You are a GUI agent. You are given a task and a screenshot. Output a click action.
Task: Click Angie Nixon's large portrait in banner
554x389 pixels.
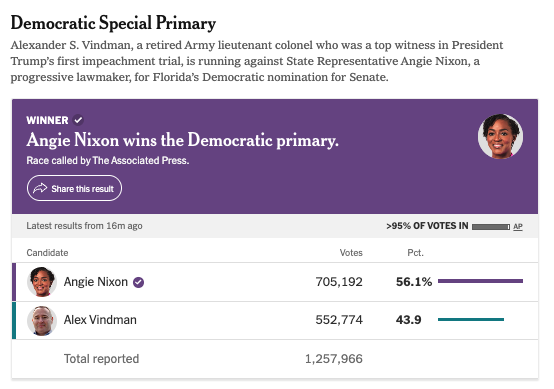[x=500, y=136]
